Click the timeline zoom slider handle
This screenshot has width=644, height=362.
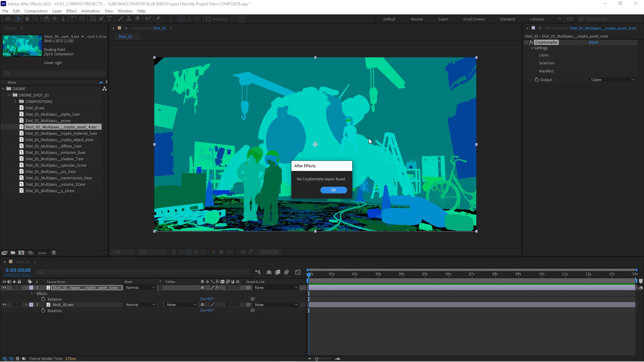click(x=316, y=359)
